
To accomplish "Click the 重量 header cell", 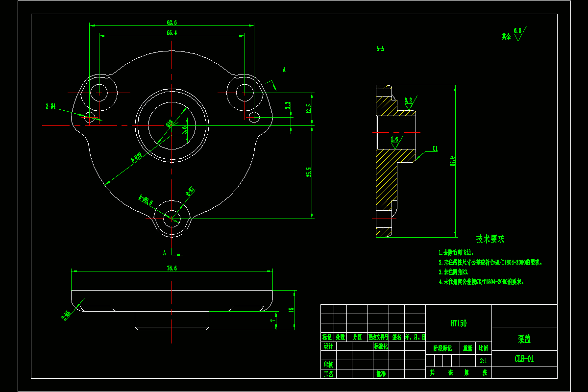I will click(467, 348).
